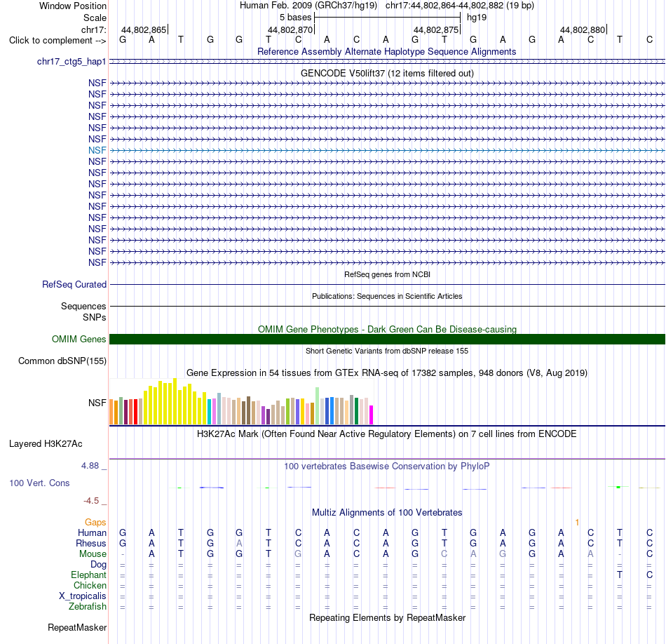Select the light-blue highlighted NSF transcript label
This screenshot has width=666, height=644.
[97, 150]
